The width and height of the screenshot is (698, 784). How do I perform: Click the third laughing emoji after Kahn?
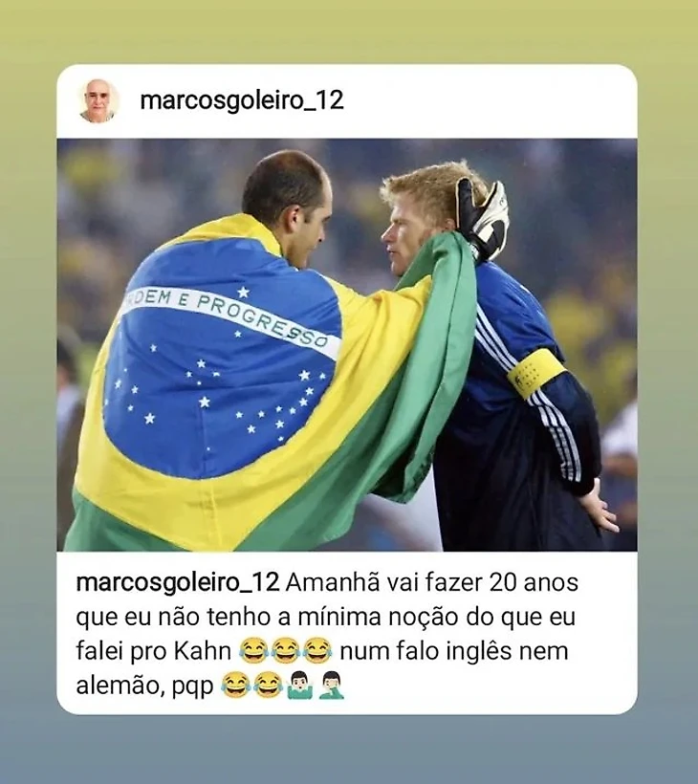click(317, 650)
